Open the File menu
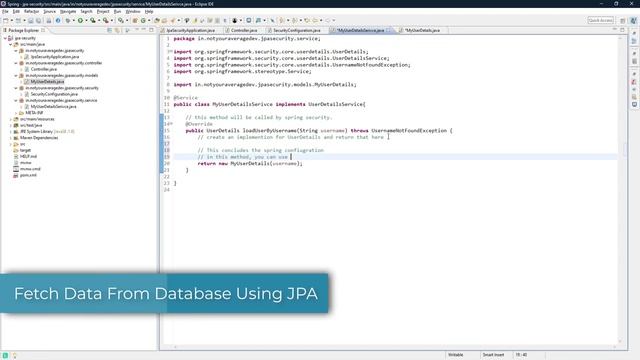The width and height of the screenshot is (640, 360). tap(5, 11)
